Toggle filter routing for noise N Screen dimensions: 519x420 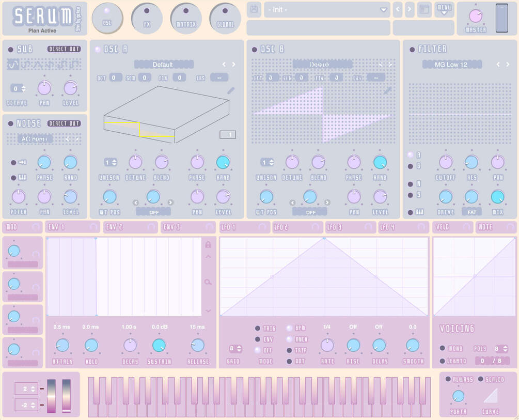pos(411,184)
